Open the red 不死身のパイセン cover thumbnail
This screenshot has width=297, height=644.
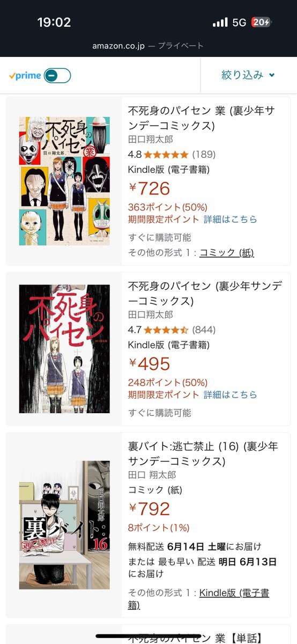point(64,349)
